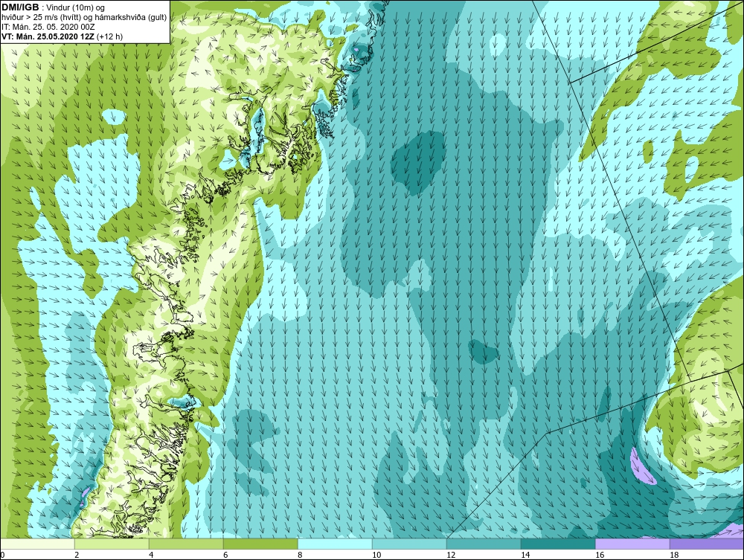
Task: Click the 12–14 m/s teal legend swatch
Action: click(484, 544)
